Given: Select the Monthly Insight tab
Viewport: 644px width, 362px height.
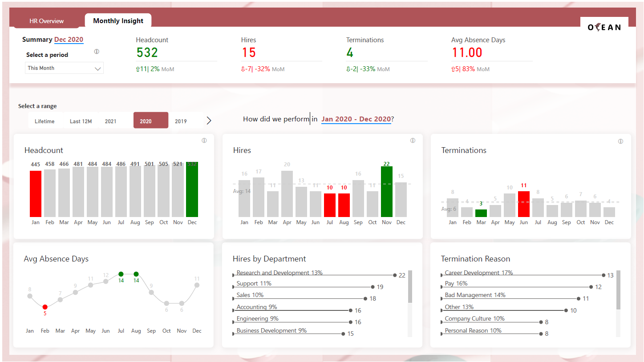Looking at the screenshot, I should point(118,21).
